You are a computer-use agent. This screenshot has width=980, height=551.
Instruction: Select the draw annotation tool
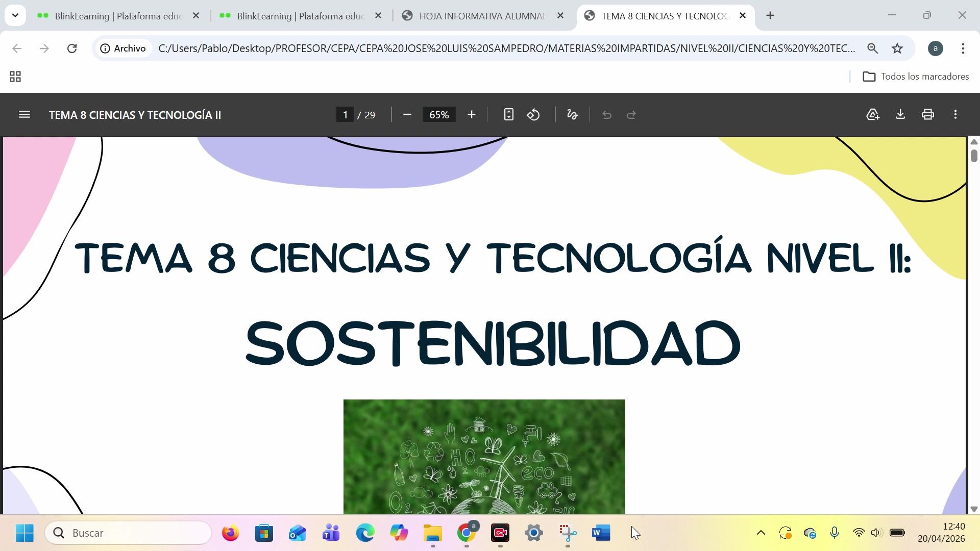pos(572,115)
